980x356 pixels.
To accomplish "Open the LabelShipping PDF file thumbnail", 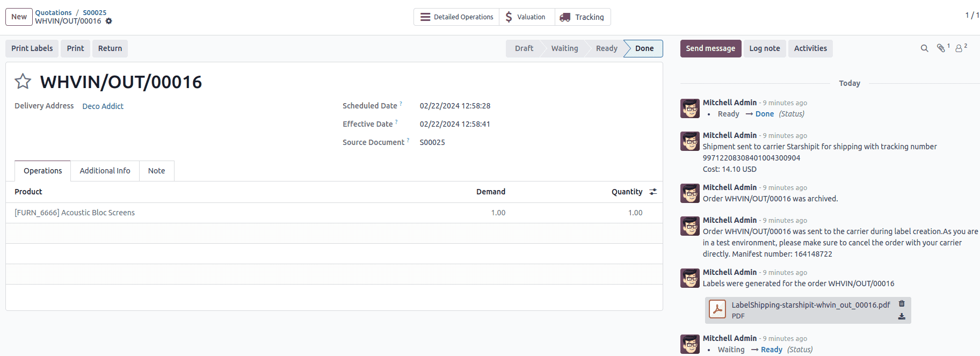I will click(717, 310).
